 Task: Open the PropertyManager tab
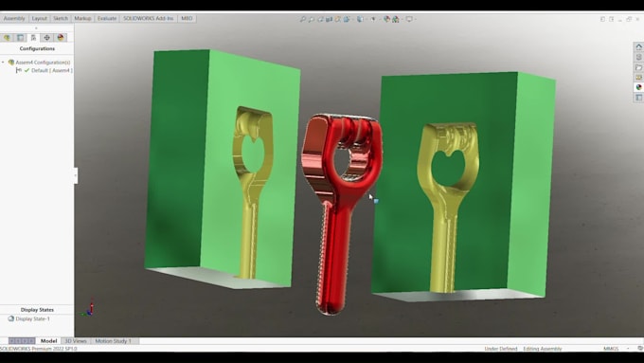point(20,37)
